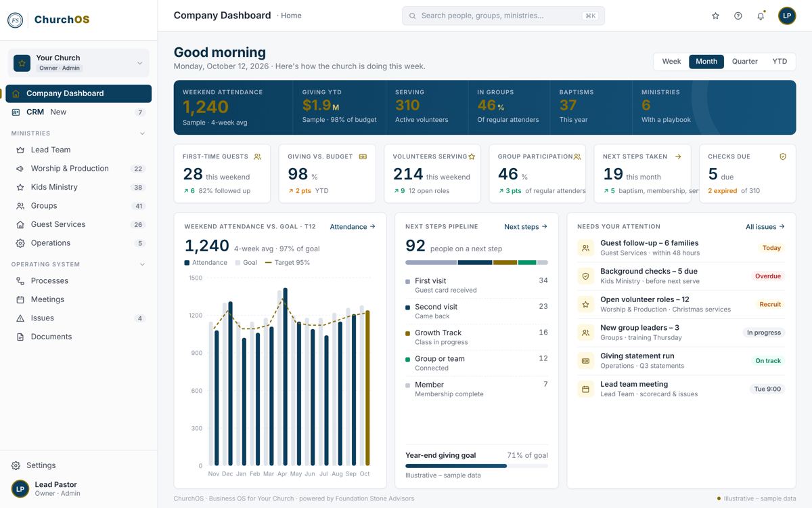Open Lead Pastor account menu in sidebar

click(78, 488)
